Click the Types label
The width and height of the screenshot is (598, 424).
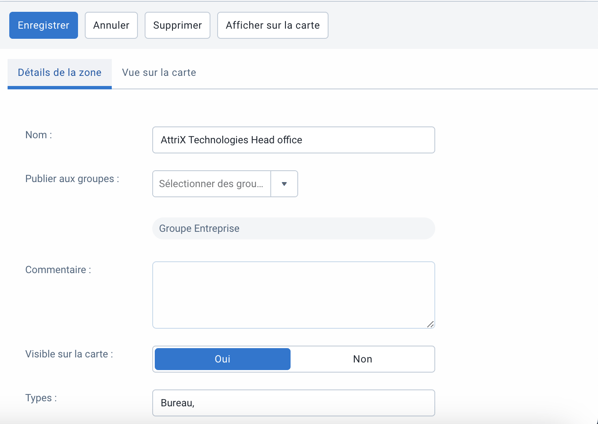[41, 398]
